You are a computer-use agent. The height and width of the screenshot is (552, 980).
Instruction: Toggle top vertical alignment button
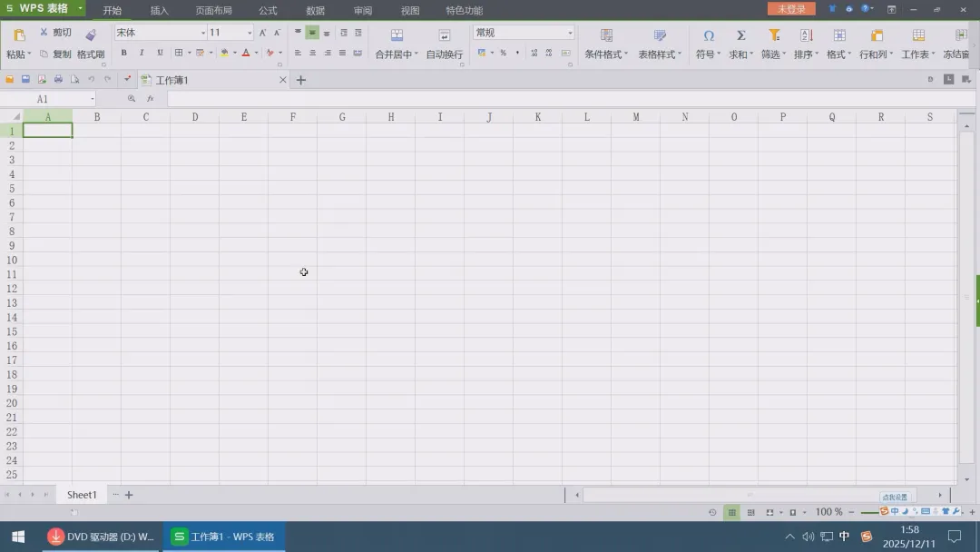pyautogui.click(x=298, y=33)
